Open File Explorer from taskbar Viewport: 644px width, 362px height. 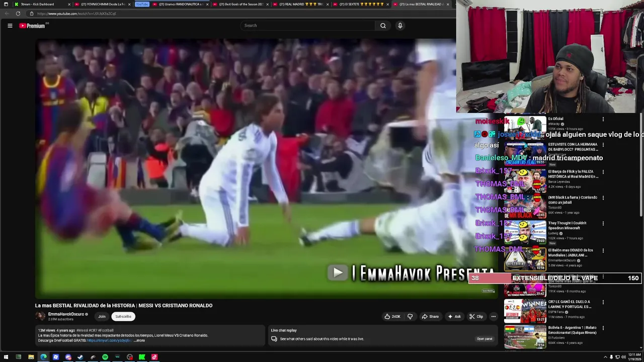coord(31,357)
